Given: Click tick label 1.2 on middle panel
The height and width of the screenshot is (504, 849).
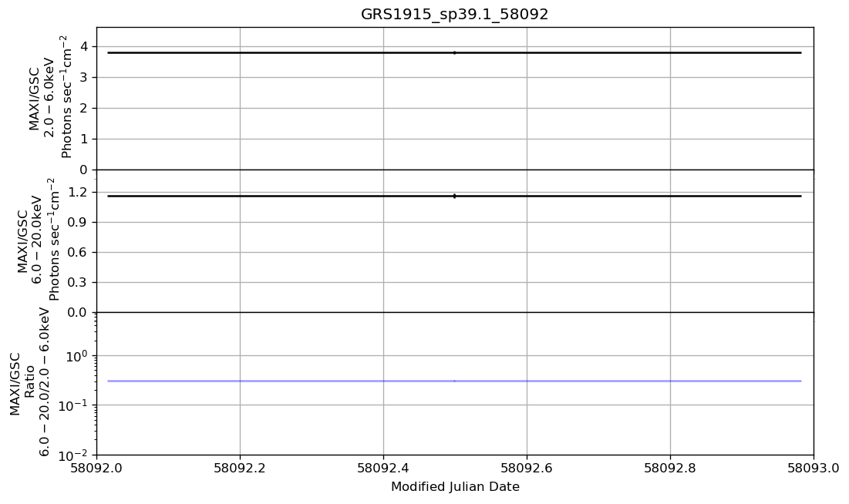Looking at the screenshot, I should [x=77, y=192].
